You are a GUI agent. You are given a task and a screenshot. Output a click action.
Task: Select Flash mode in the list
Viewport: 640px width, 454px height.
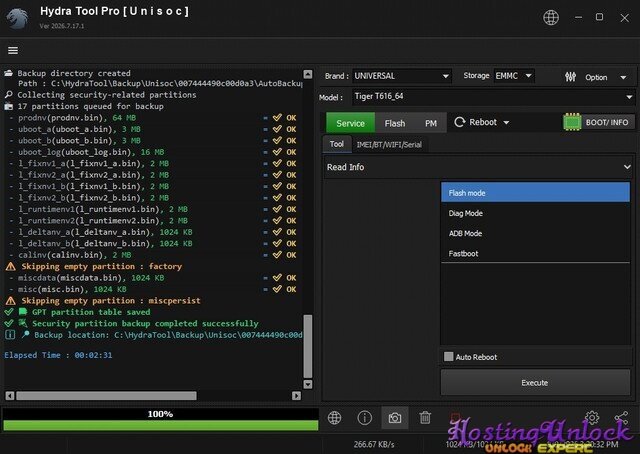click(535, 193)
